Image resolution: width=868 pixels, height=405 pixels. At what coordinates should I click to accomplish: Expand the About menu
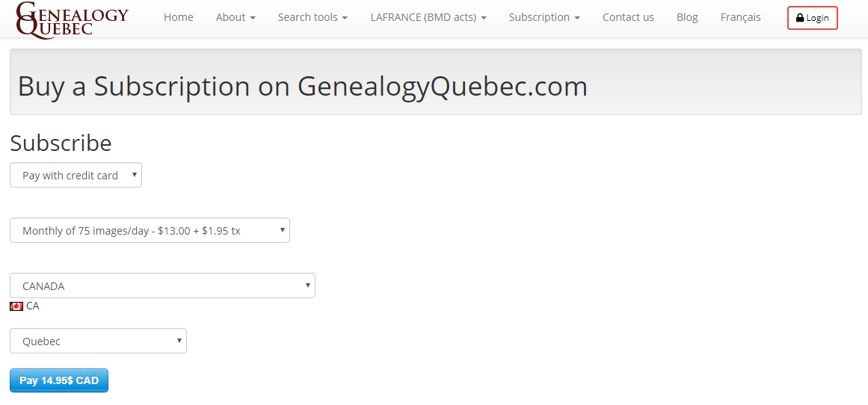coord(236,17)
